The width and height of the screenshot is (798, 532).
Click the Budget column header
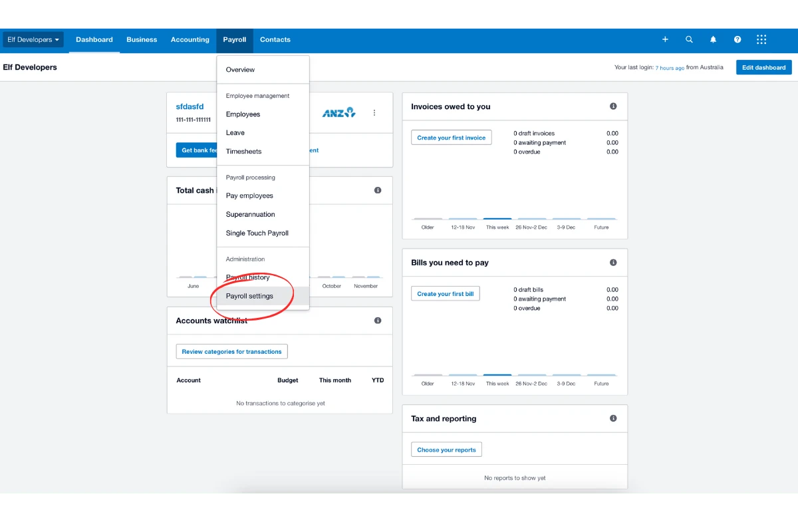pyautogui.click(x=288, y=380)
